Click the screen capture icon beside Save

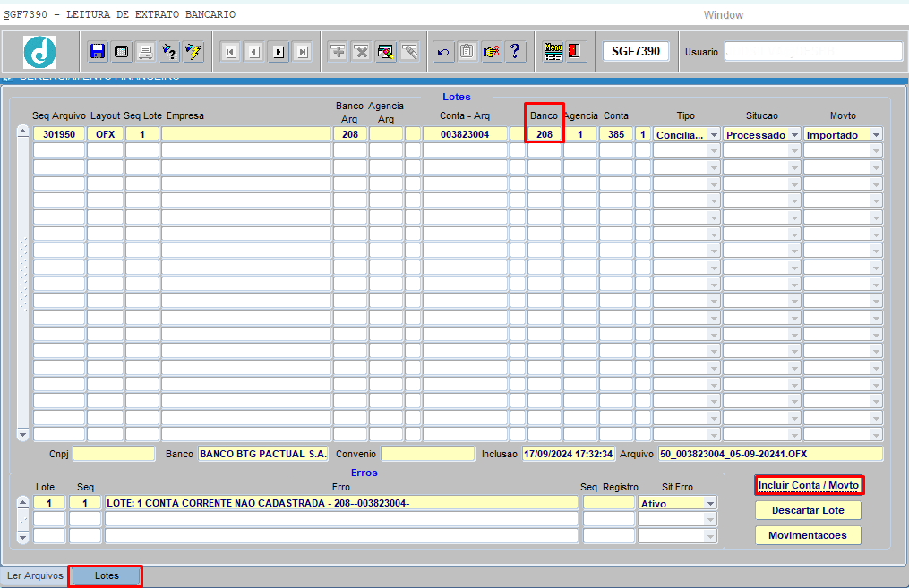[121, 52]
